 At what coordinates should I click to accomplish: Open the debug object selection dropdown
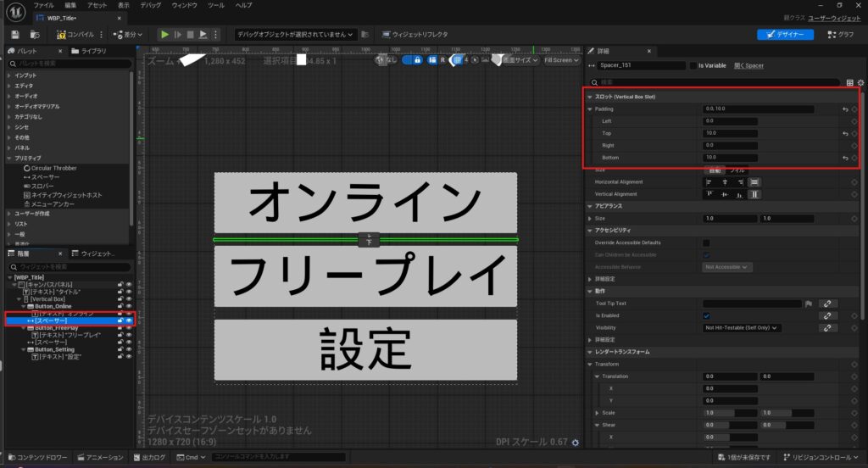pyautogui.click(x=295, y=35)
